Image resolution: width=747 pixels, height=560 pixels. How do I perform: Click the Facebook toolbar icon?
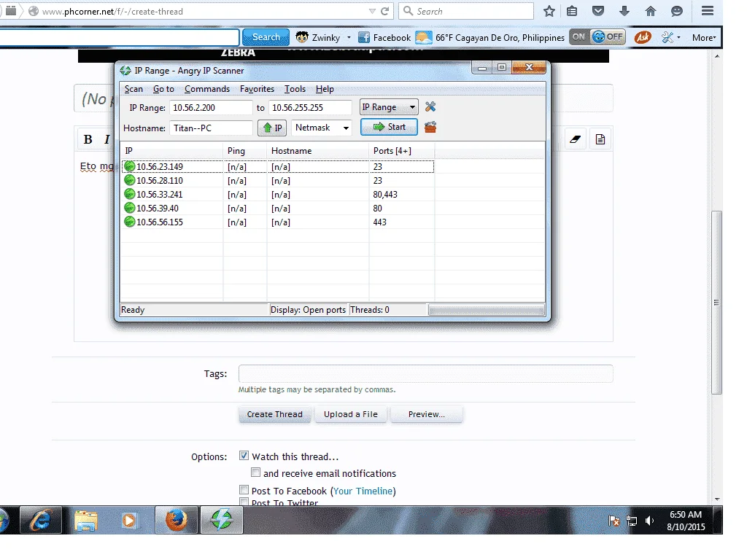pyautogui.click(x=364, y=37)
